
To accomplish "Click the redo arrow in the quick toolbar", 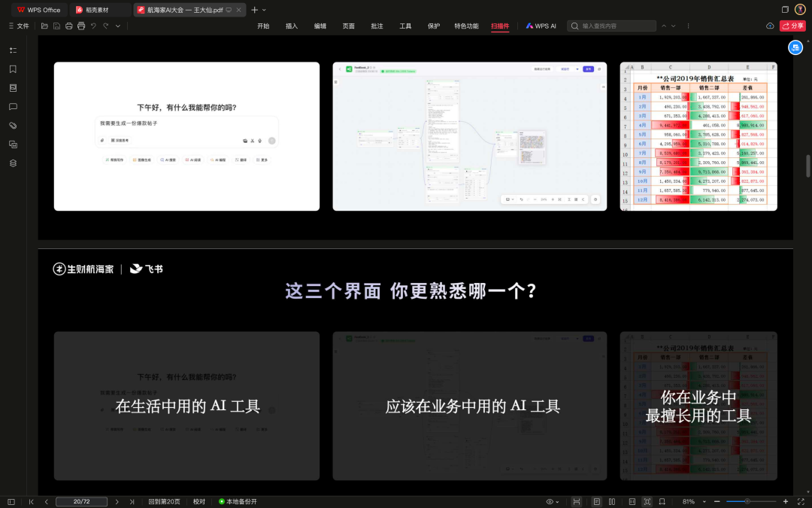I will point(106,26).
